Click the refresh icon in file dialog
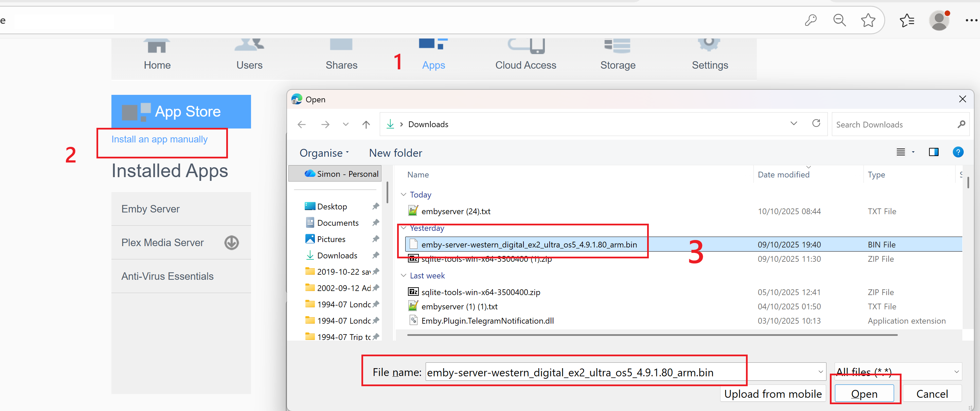This screenshot has width=980, height=411. tap(816, 124)
